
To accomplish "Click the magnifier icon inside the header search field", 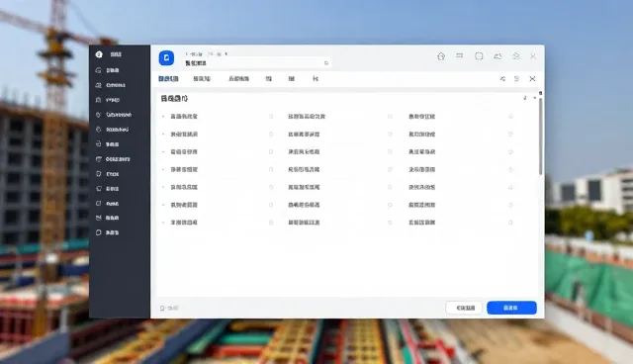I will tap(326, 63).
